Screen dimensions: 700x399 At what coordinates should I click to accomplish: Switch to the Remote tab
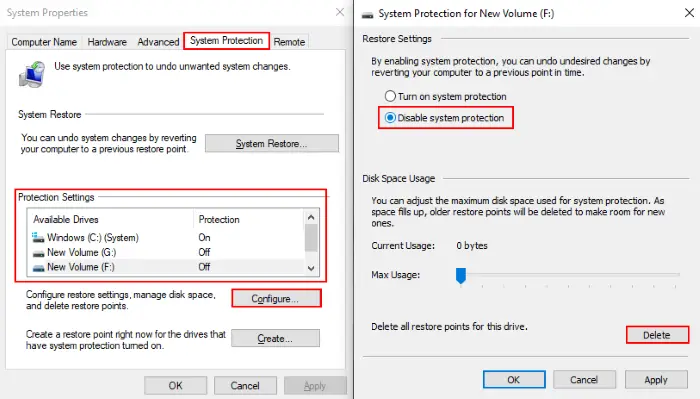click(x=289, y=42)
